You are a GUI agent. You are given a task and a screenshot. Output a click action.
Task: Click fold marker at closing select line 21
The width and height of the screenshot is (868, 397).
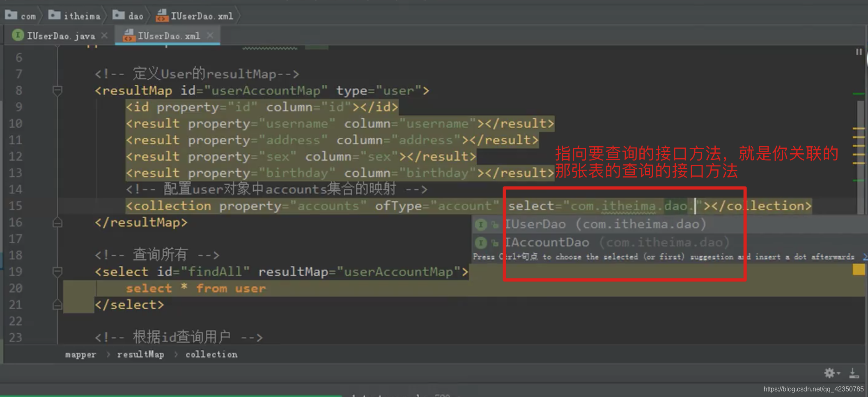point(57,305)
